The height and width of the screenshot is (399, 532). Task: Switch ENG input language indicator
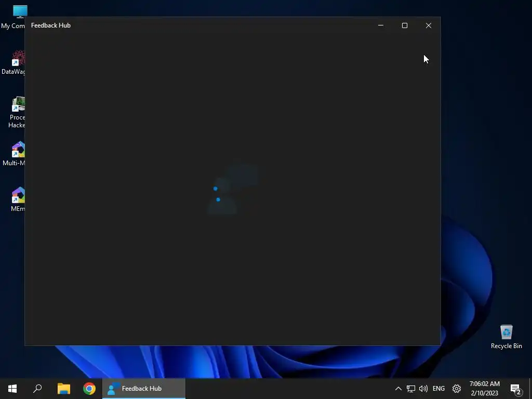pos(438,389)
